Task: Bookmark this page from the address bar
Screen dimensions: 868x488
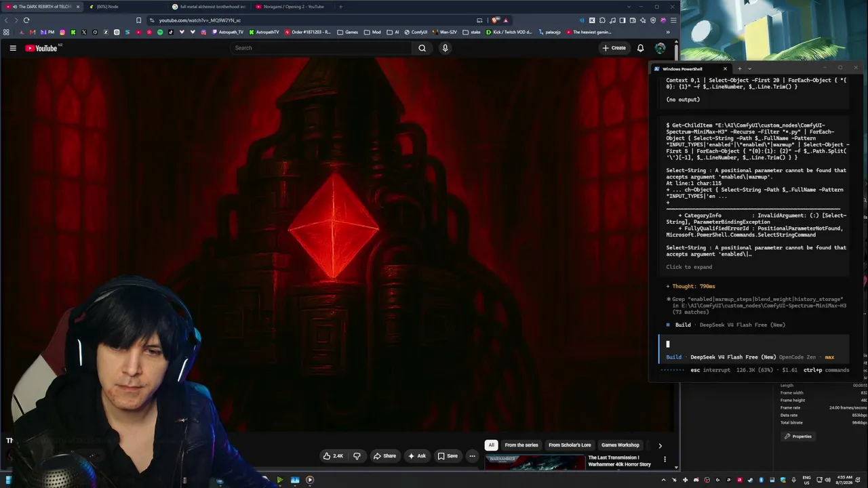Action: coord(139,20)
